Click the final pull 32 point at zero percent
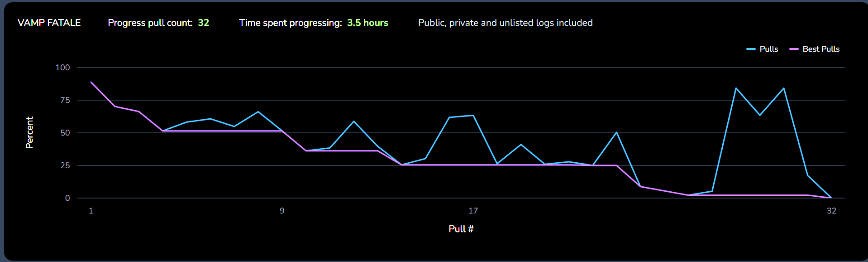This screenshot has height=262, width=868. pos(831,198)
